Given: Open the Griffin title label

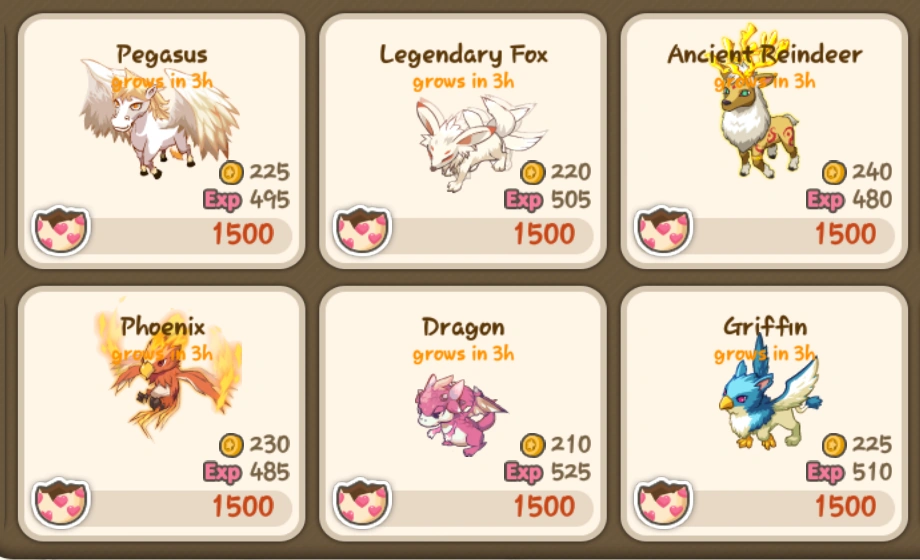Looking at the screenshot, I should click(x=765, y=327).
